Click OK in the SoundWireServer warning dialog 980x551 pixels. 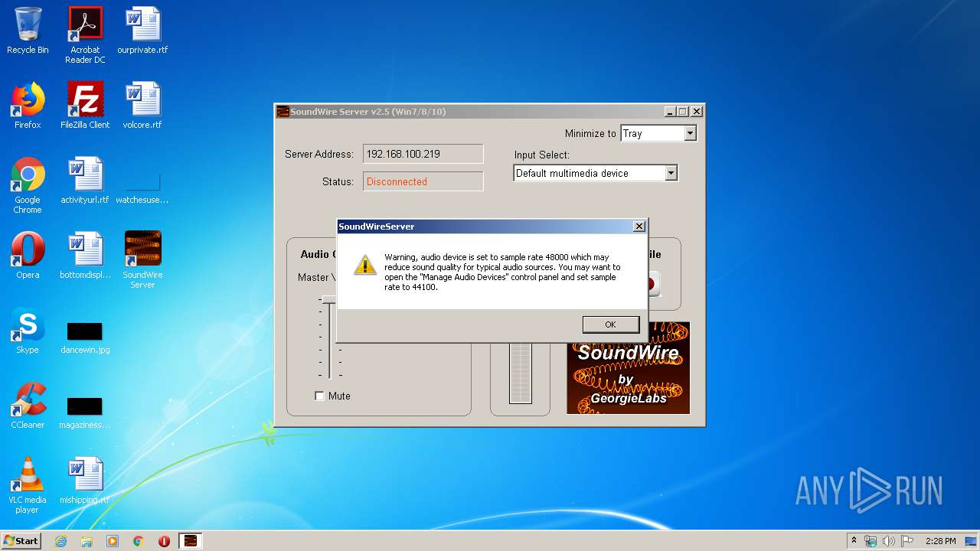click(x=610, y=324)
